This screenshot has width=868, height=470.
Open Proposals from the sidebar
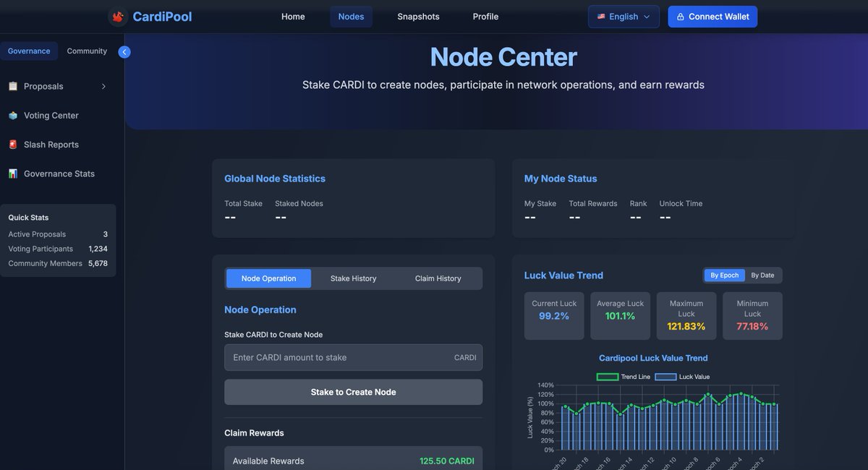[58, 86]
